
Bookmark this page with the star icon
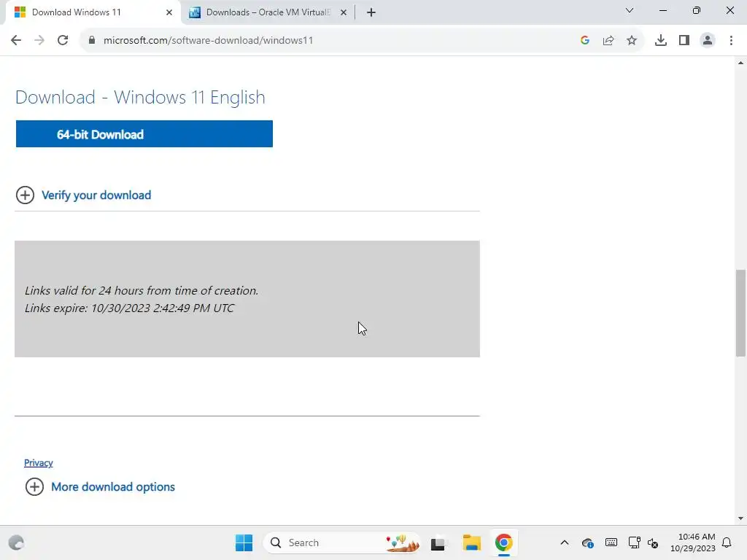point(632,41)
